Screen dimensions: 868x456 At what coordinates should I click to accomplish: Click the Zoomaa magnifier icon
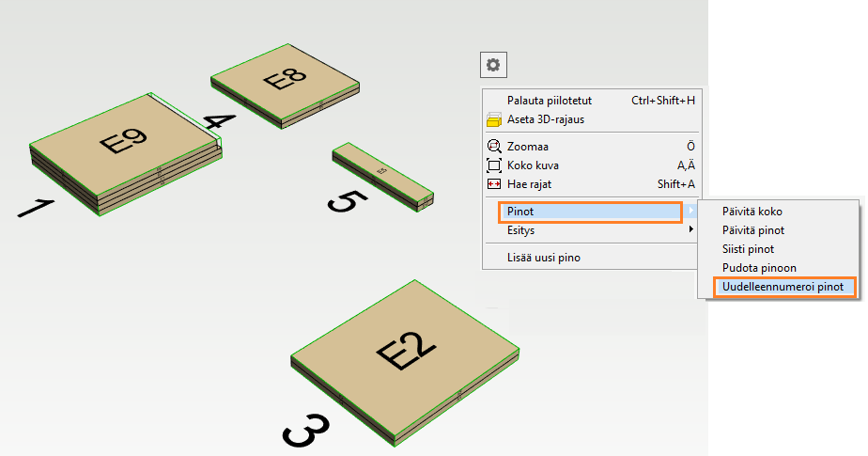coord(494,147)
